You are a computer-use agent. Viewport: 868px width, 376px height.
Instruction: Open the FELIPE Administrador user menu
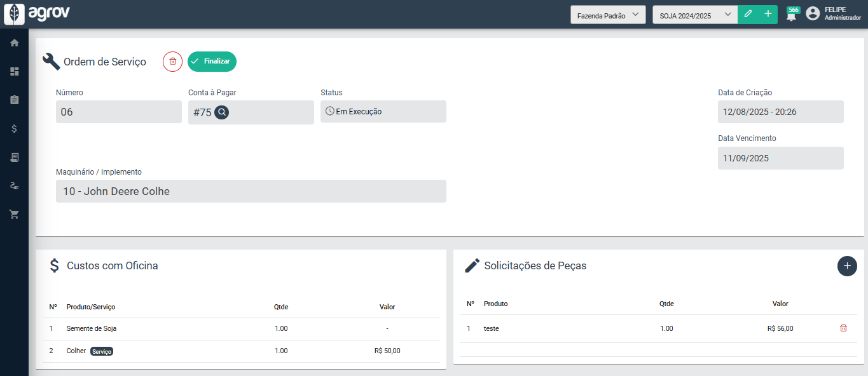click(x=833, y=14)
